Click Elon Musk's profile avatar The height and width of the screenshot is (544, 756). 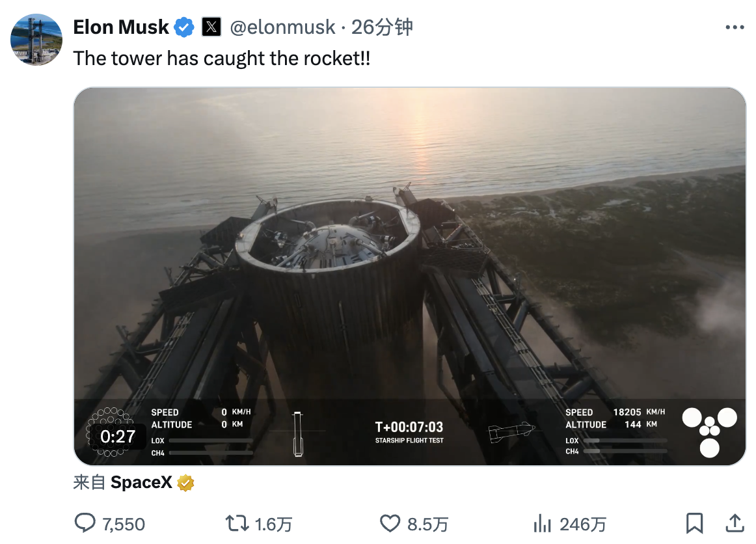tap(36, 40)
